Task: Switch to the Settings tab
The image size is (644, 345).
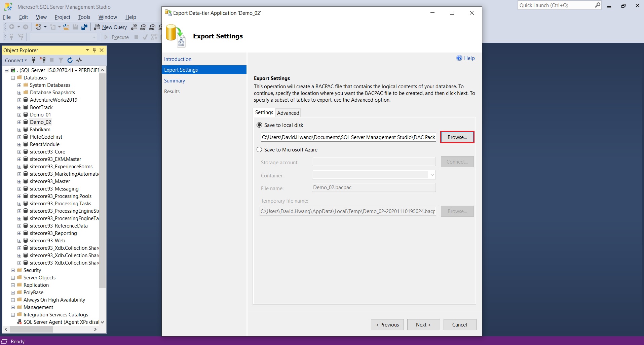Action: (x=264, y=112)
